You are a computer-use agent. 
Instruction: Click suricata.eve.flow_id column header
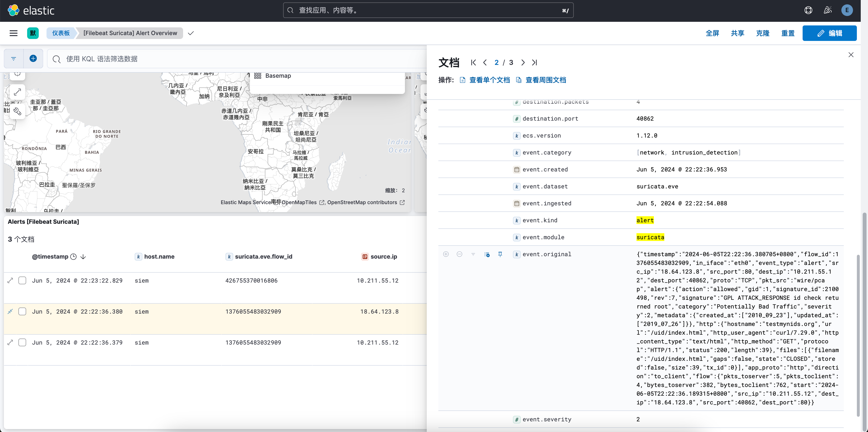pos(263,257)
